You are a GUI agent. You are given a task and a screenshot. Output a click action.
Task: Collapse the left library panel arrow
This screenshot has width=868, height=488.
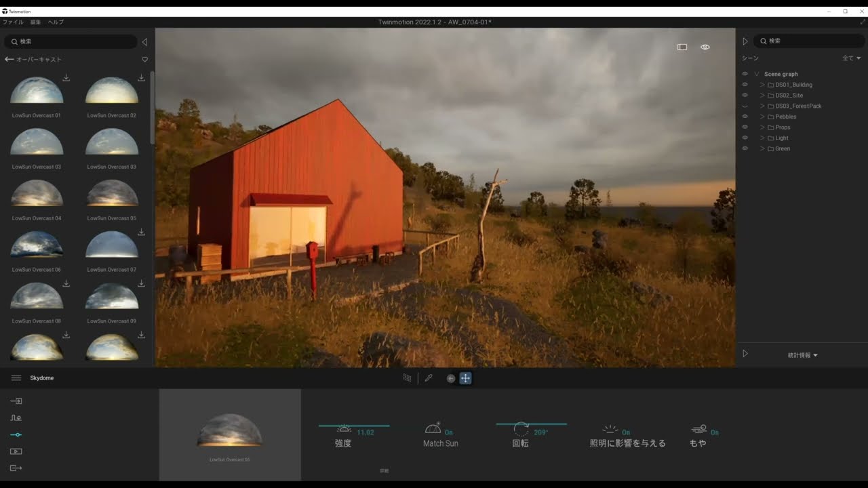pyautogui.click(x=144, y=42)
